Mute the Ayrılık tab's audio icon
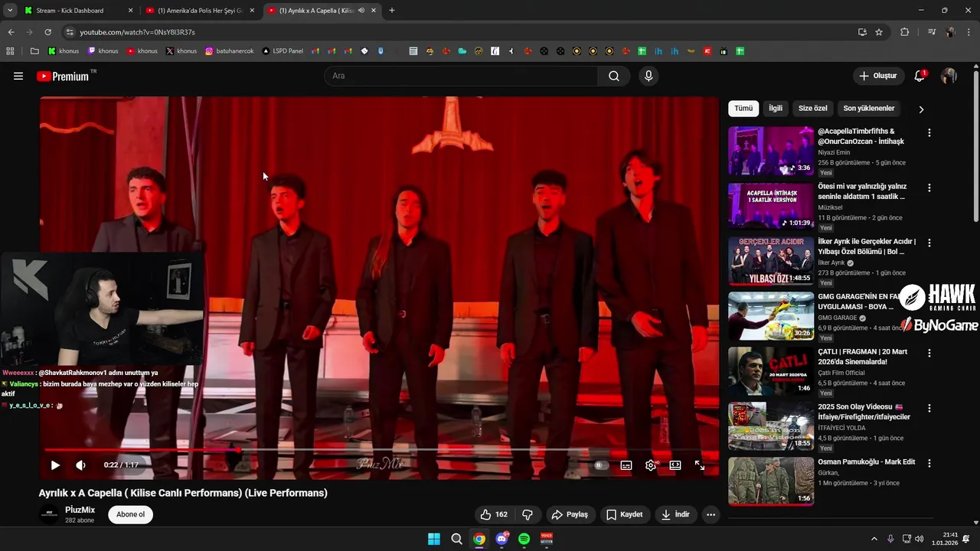The height and width of the screenshot is (551, 980). (x=361, y=11)
